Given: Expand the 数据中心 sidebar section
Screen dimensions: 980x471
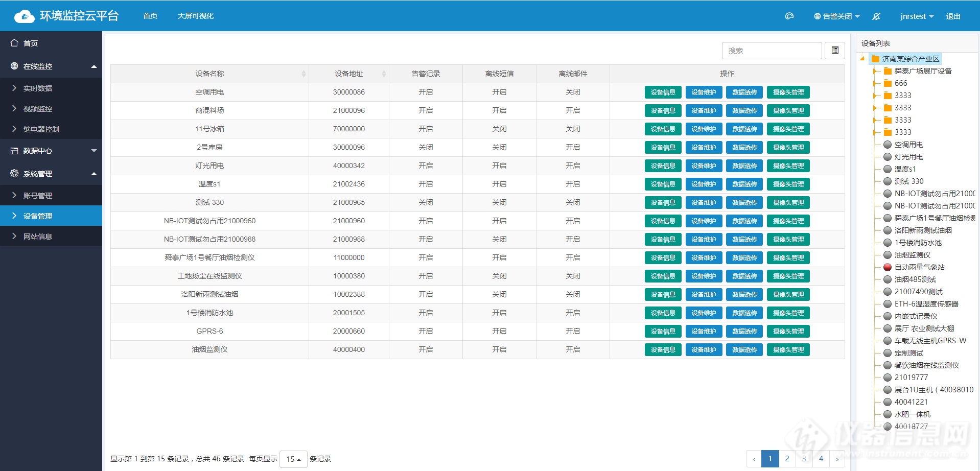Looking at the screenshot, I should [94, 151].
